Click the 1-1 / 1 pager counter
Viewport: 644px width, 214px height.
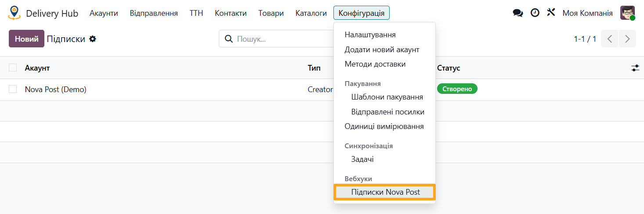pyautogui.click(x=585, y=39)
